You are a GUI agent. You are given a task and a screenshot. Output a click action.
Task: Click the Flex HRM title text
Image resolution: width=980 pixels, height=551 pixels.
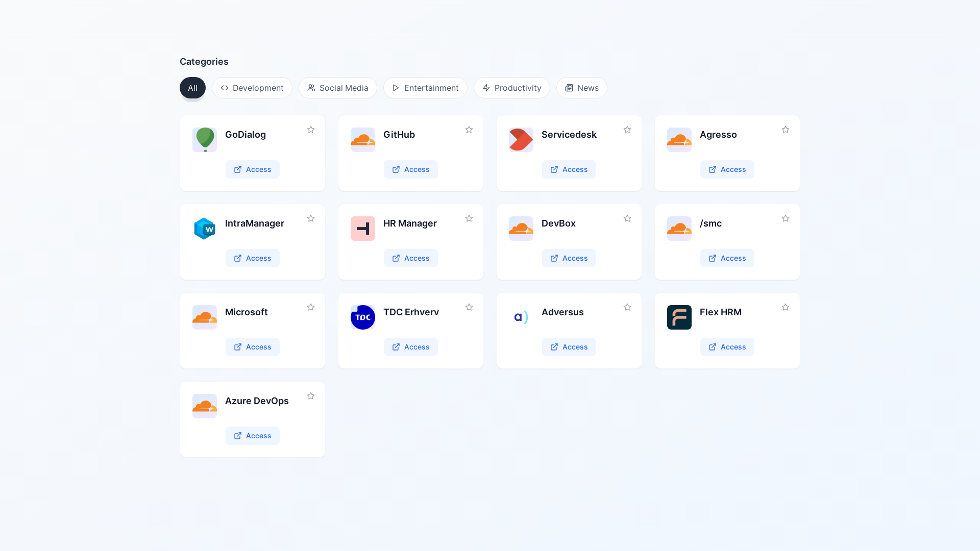tap(721, 312)
